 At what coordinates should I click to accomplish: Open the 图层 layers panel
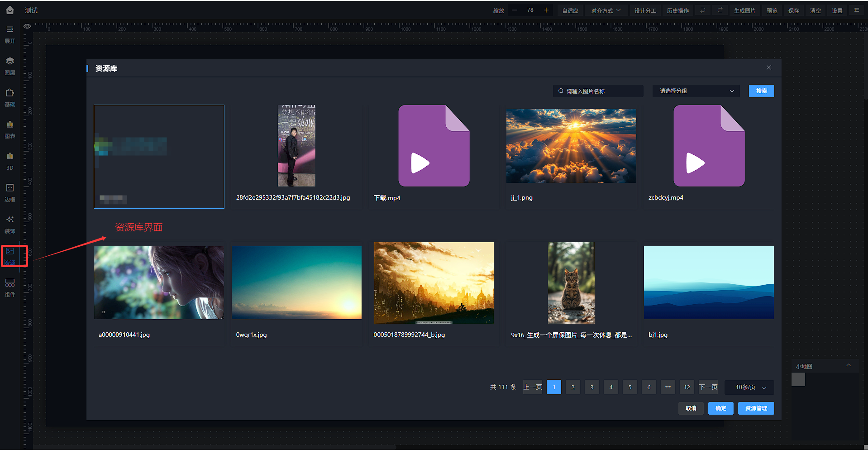10,66
